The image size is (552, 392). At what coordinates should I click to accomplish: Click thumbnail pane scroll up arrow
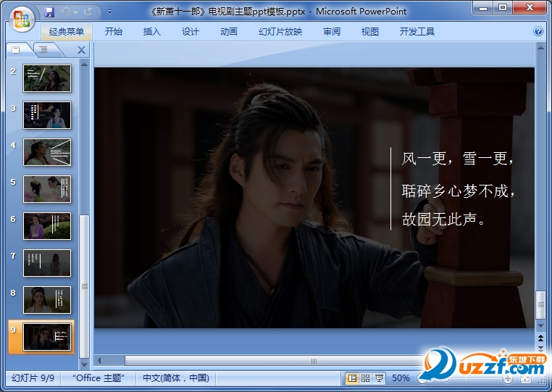(x=84, y=64)
